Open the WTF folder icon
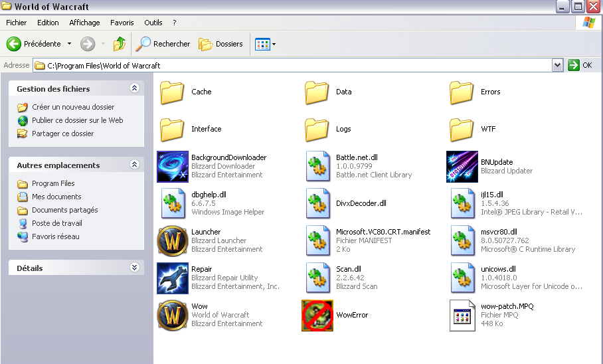 461,130
